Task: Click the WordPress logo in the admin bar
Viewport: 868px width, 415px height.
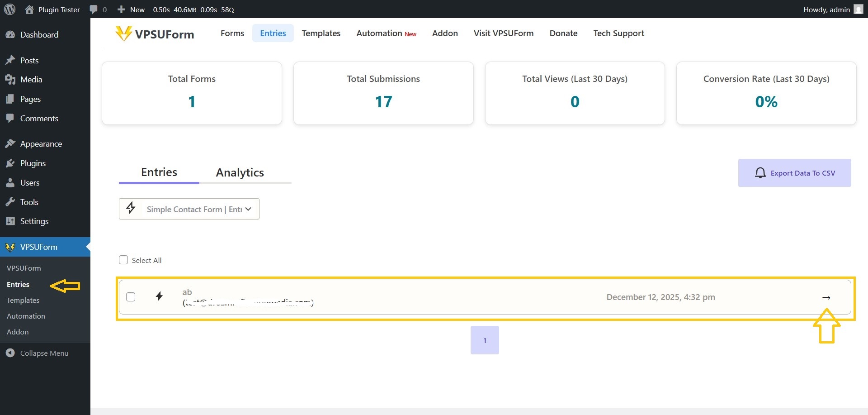Action: 9,10
